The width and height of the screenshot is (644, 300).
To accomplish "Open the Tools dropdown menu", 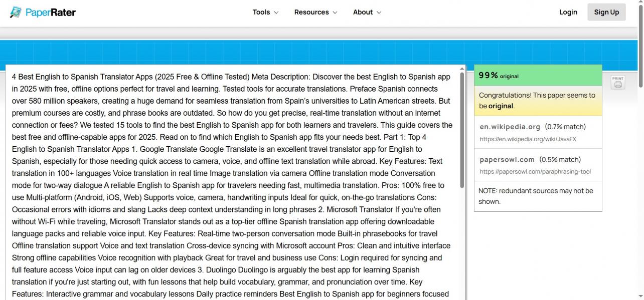I will (265, 12).
